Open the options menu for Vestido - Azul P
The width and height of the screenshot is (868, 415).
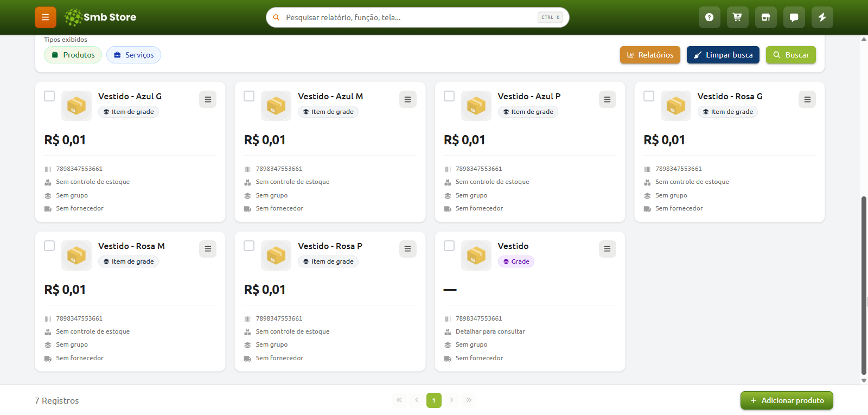pyautogui.click(x=608, y=99)
